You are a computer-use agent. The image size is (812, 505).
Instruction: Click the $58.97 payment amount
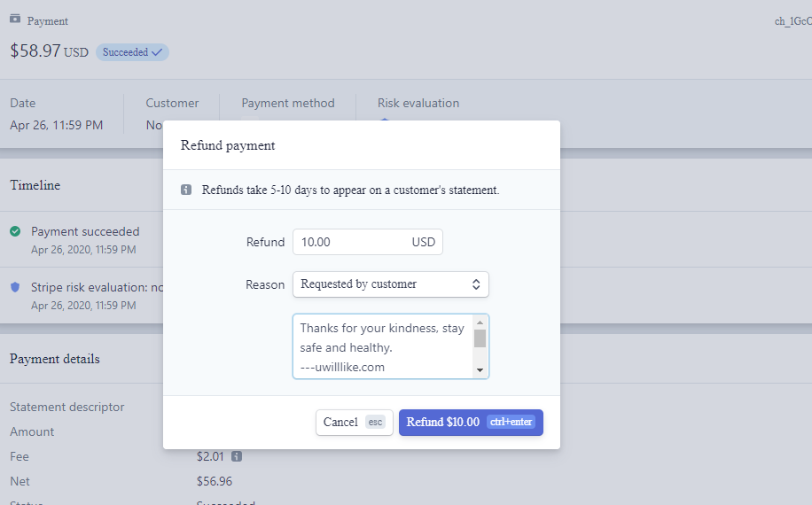tap(35, 51)
